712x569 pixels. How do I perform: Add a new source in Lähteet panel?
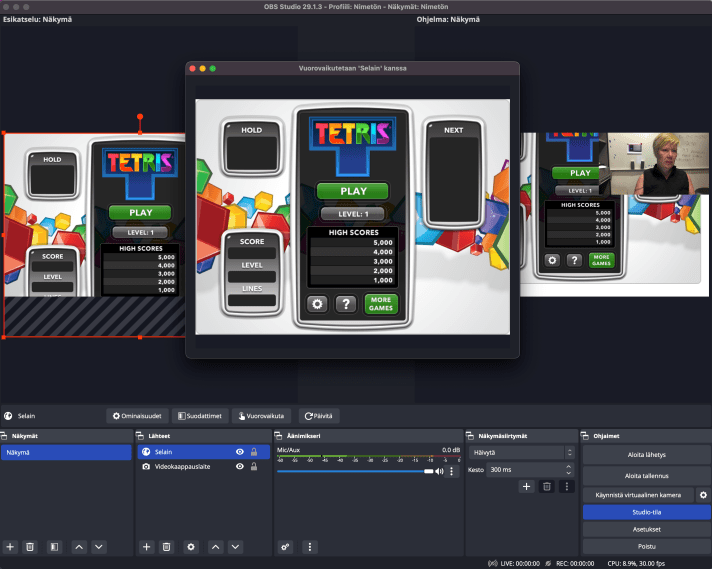[x=146, y=547]
